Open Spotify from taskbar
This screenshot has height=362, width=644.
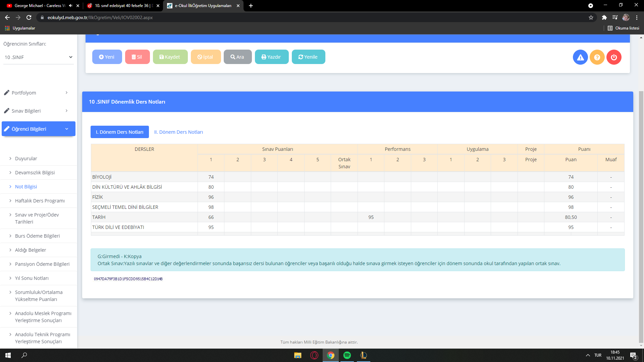point(347,355)
